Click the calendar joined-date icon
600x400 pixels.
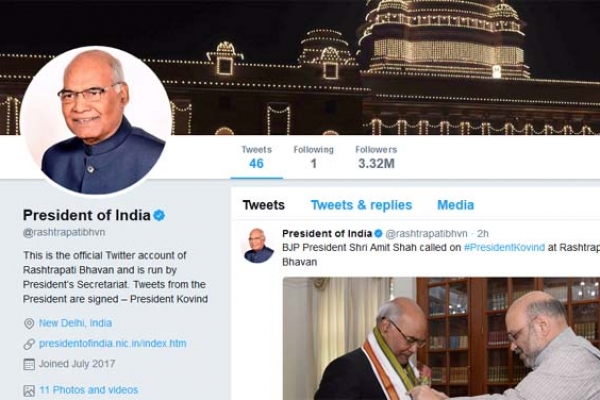tap(29, 364)
